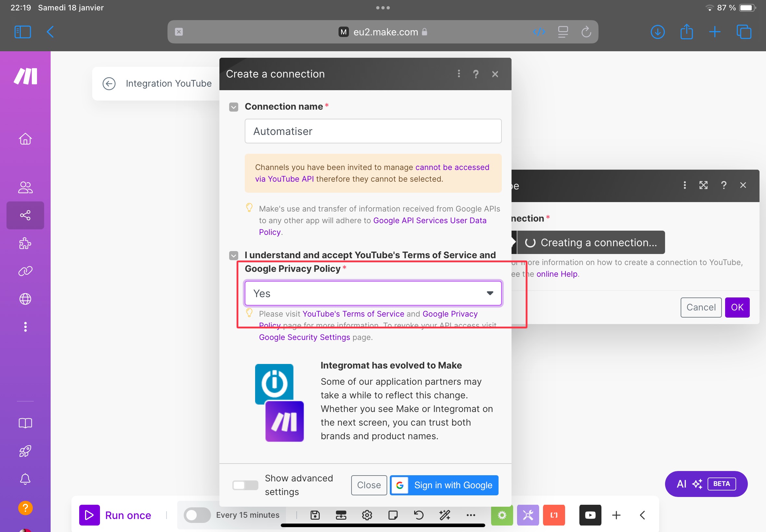Click the Close button to dismiss
The width and height of the screenshot is (766, 532).
370,485
